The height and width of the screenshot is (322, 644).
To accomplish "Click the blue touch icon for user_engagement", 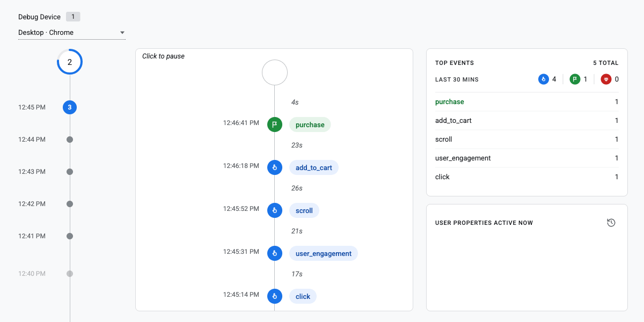I will 275,253.
